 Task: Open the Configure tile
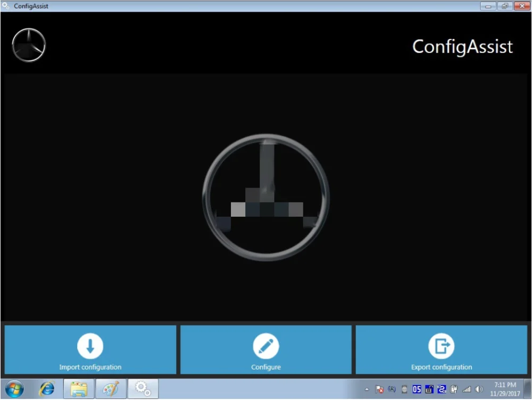click(265, 349)
